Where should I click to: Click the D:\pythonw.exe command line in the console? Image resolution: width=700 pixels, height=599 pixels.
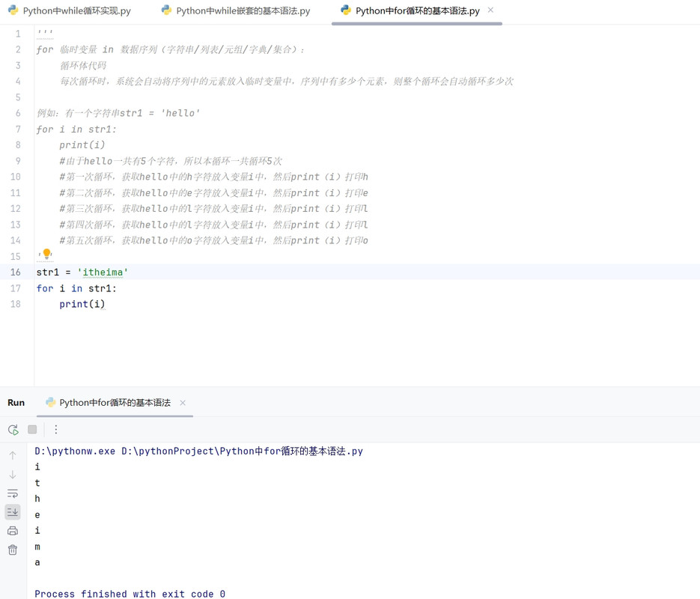point(198,451)
